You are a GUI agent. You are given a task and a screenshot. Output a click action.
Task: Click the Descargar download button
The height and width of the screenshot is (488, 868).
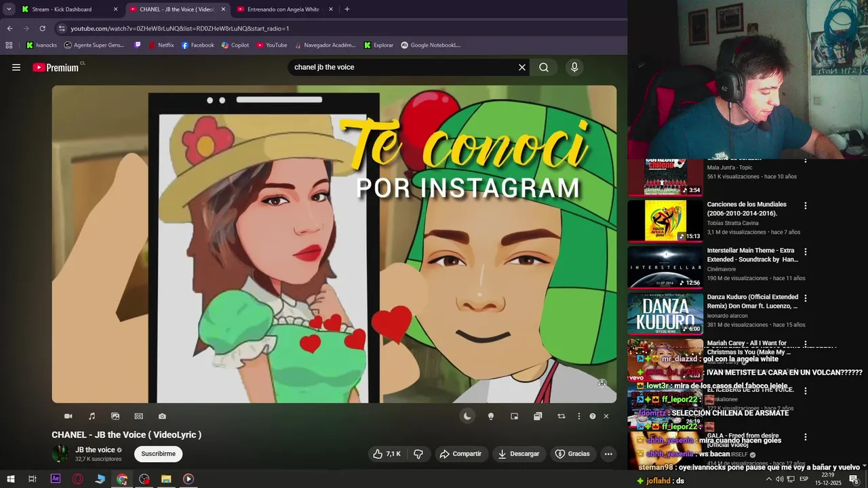[x=519, y=454]
